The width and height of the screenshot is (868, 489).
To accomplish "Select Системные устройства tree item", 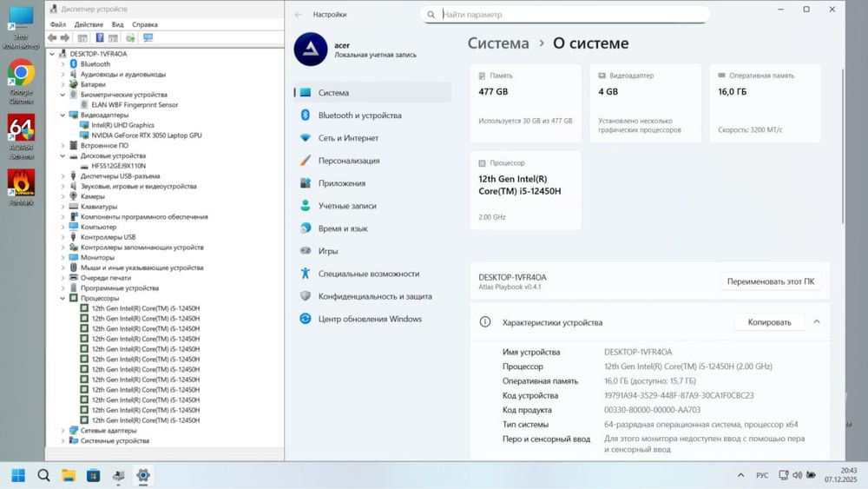I will tap(115, 441).
